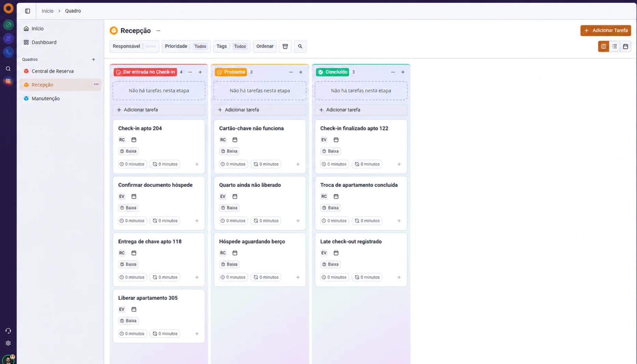Screen dimensions: 637x364
Task: Go to Início in sidebar
Action: click(x=38, y=29)
